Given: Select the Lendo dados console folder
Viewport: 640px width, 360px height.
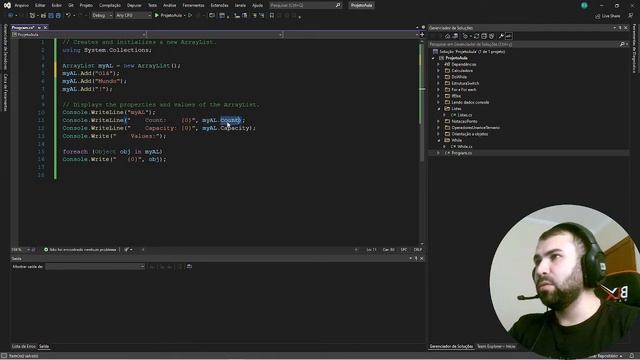Looking at the screenshot, I should [470, 102].
